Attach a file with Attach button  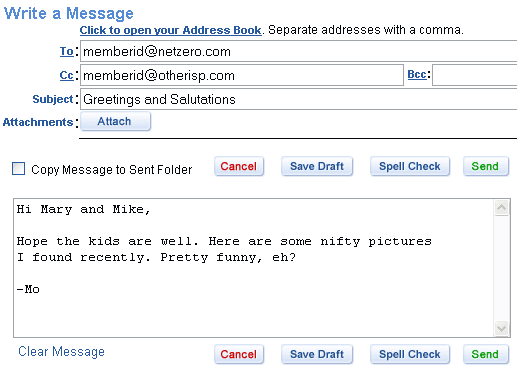click(x=115, y=121)
